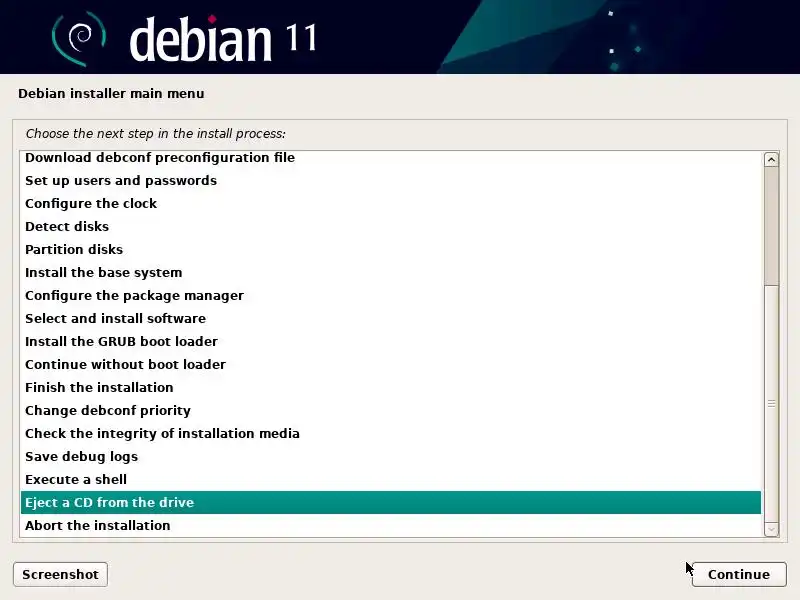
Task: Select Finish the installation
Action: 391,387
